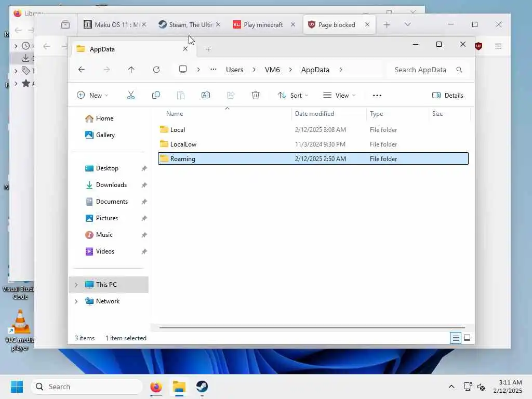
Task: Toggle the Details pane
Action: pyautogui.click(x=447, y=96)
